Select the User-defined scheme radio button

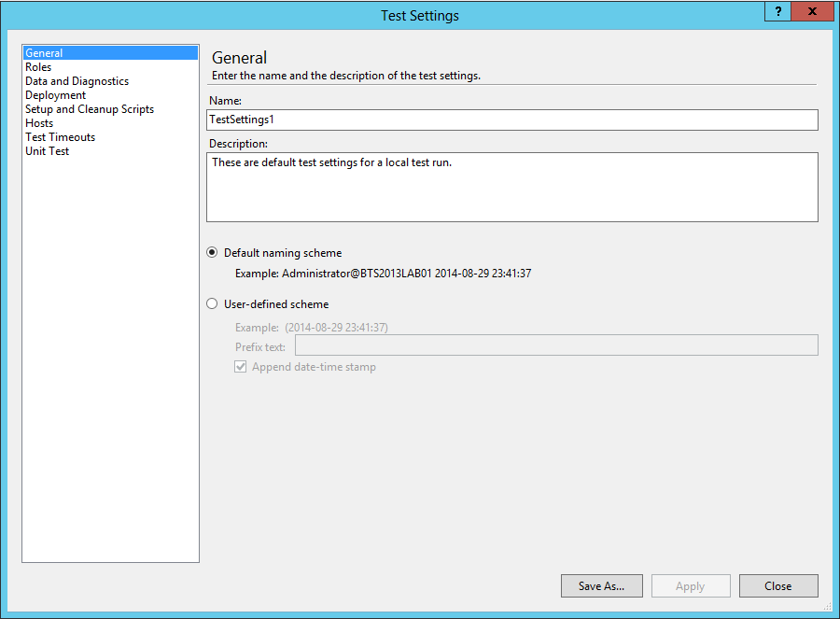pyautogui.click(x=212, y=303)
